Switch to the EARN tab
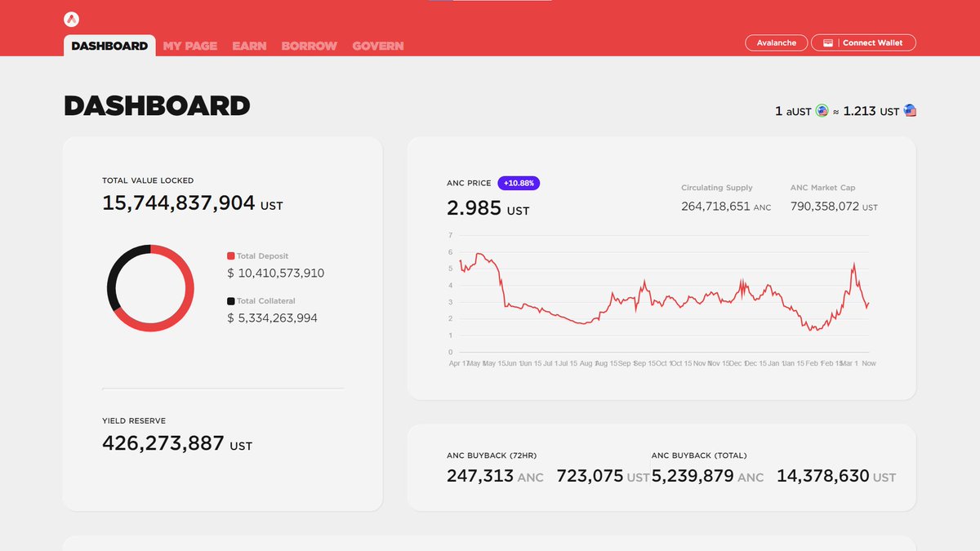 tap(249, 46)
